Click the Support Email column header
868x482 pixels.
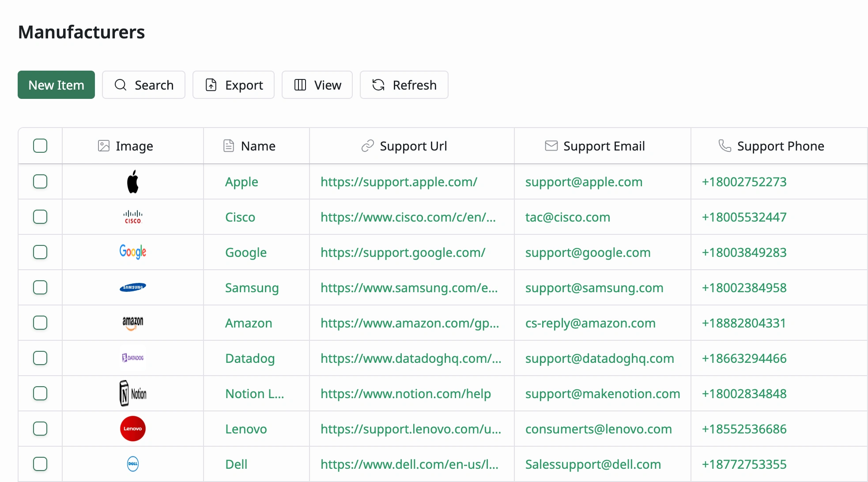(x=603, y=146)
